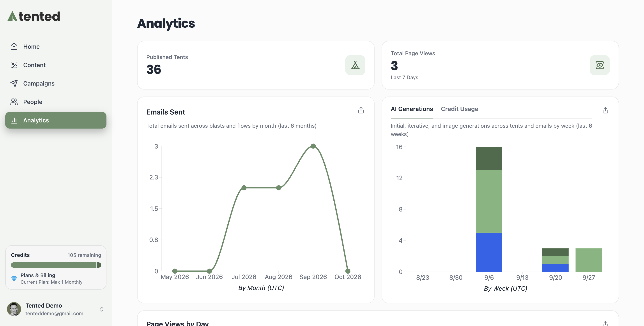The image size is (644, 326).
Task: Click the Analytics bar chart icon
Action: 14,120
